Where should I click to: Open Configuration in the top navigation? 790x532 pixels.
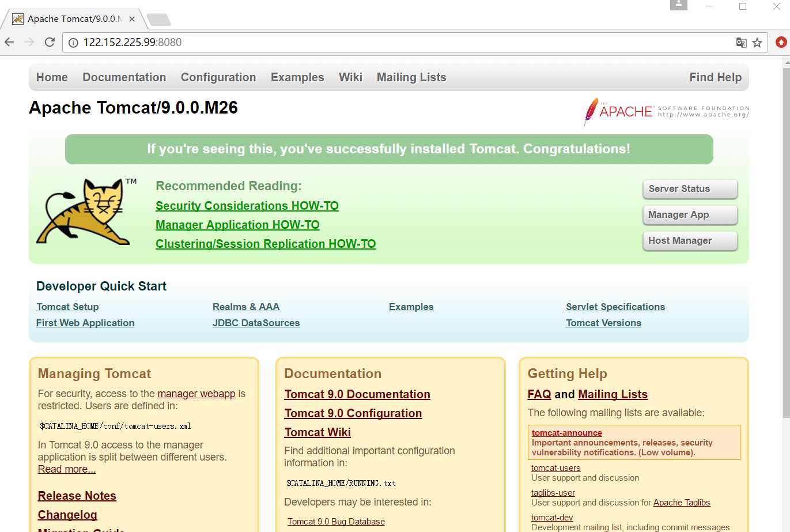click(x=218, y=77)
